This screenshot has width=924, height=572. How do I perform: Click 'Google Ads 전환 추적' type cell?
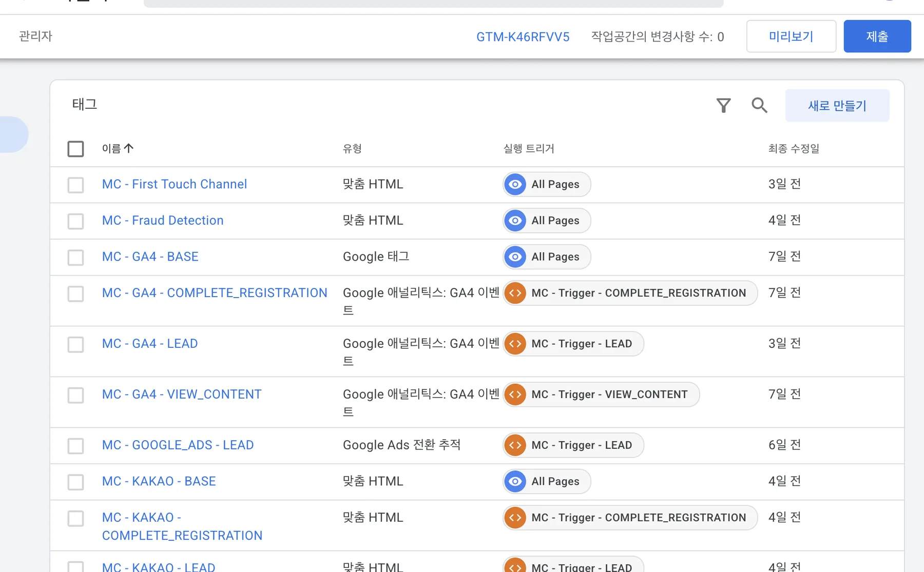point(402,445)
